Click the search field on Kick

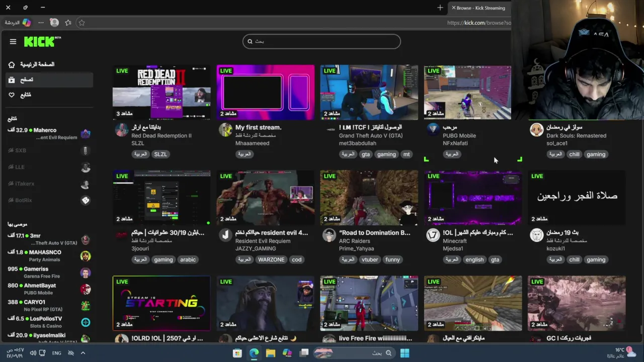click(321, 41)
